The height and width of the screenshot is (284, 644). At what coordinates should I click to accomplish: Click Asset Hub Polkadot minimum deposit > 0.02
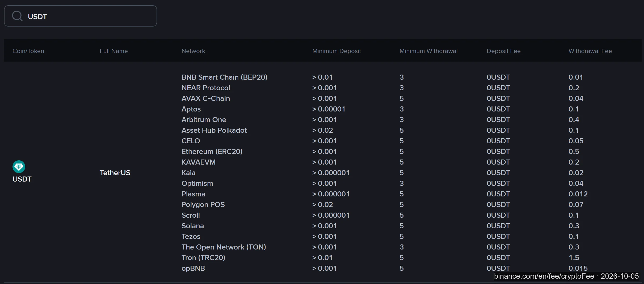click(322, 130)
